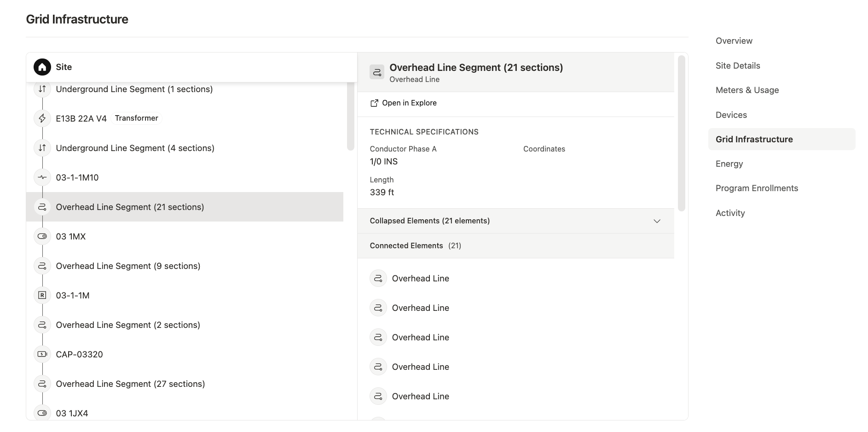The height and width of the screenshot is (432, 868).
Task: Click the Site home icon
Action: click(x=42, y=67)
